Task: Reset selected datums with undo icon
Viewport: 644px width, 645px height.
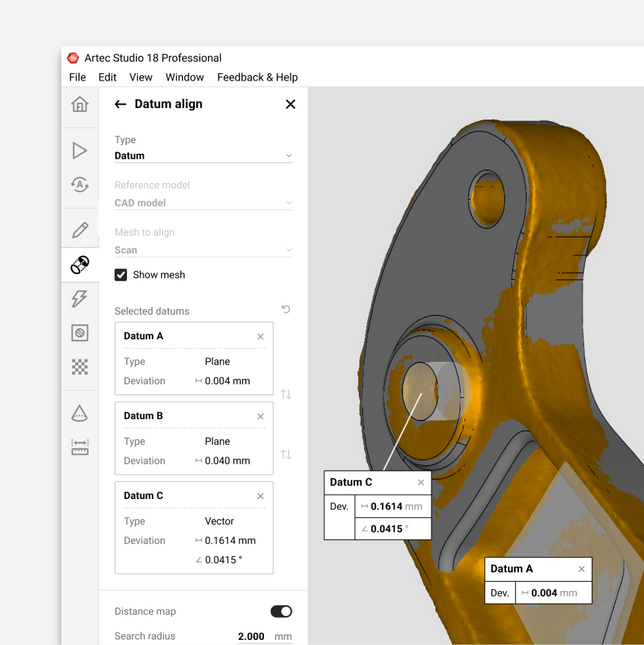Action: [x=286, y=309]
